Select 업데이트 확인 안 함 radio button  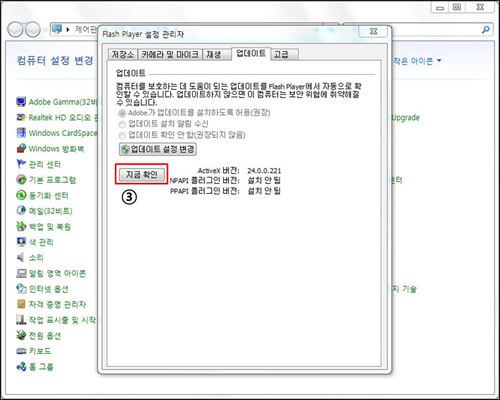[122, 135]
